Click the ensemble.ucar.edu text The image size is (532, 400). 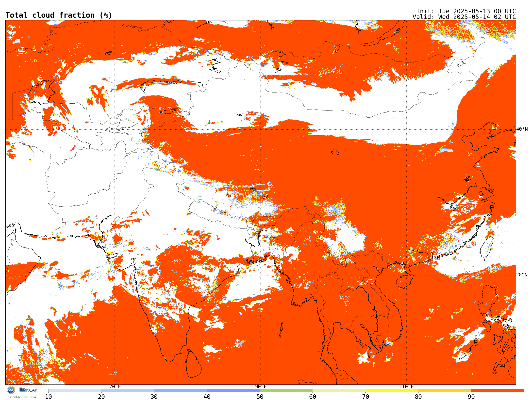pos(22,397)
